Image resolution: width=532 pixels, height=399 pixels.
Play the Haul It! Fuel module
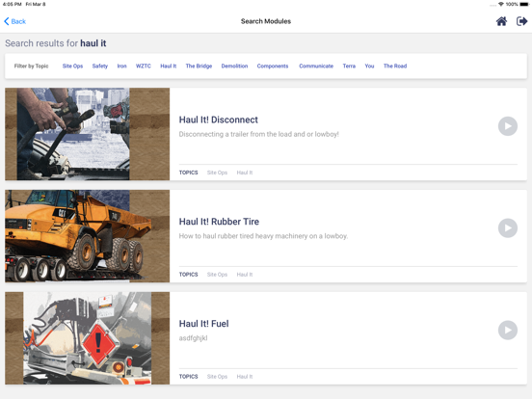[508, 331]
